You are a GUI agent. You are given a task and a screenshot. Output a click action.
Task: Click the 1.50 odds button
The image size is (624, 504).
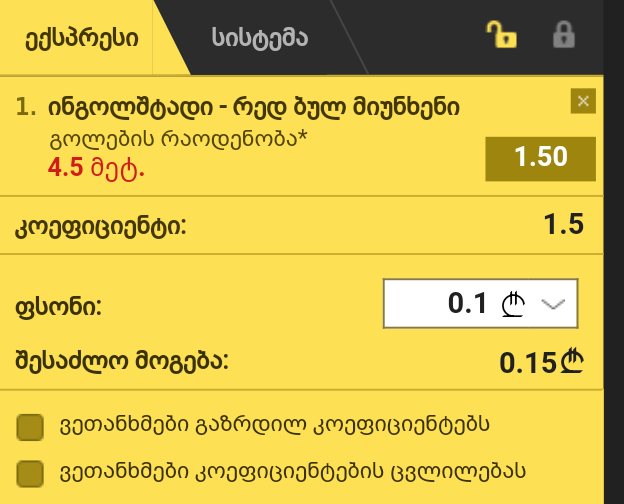(540, 158)
